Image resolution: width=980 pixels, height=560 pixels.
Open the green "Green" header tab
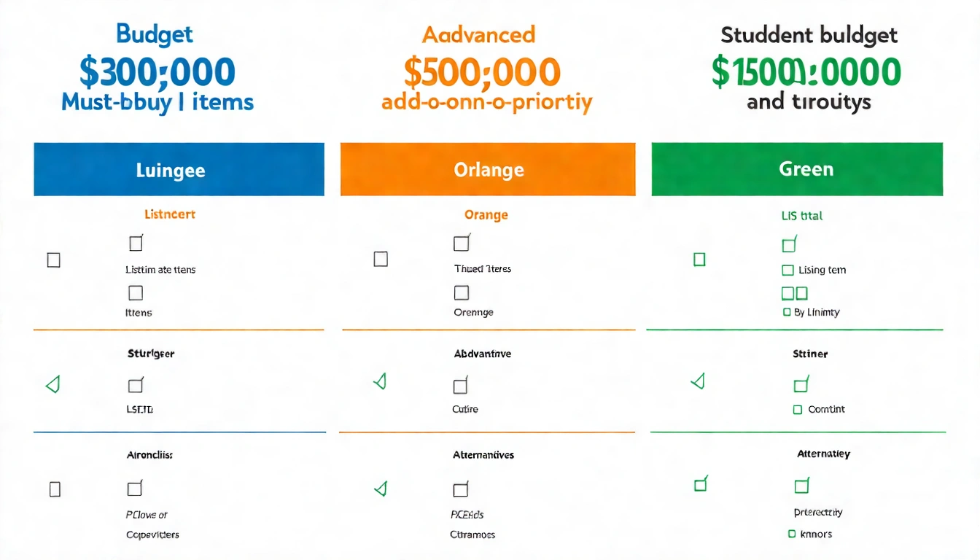(x=797, y=169)
